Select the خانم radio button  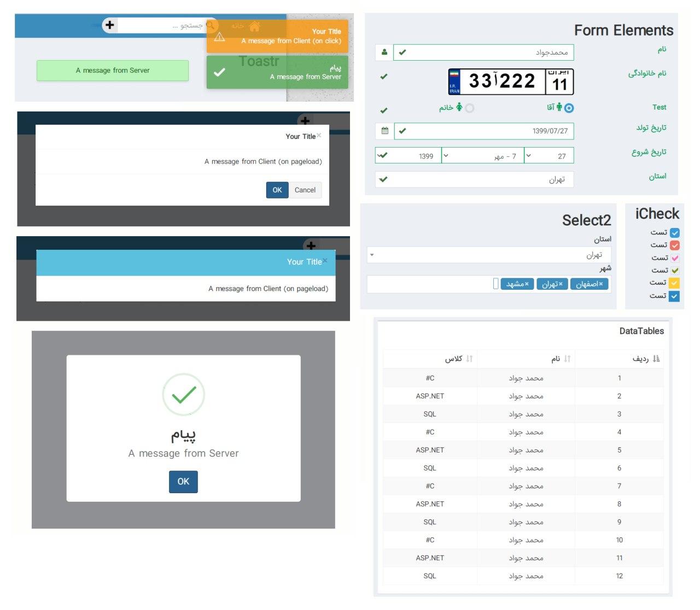(469, 108)
